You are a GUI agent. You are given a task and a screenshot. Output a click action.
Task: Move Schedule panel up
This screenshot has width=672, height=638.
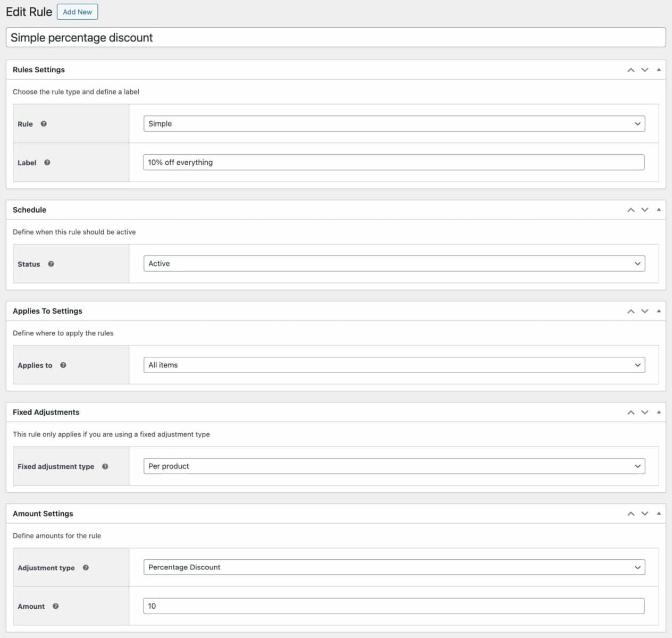coord(631,210)
